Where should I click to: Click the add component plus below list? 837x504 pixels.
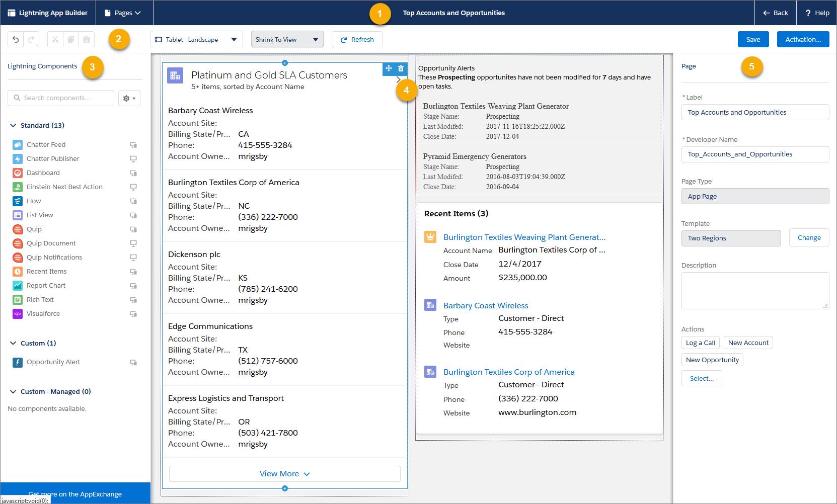[285, 488]
